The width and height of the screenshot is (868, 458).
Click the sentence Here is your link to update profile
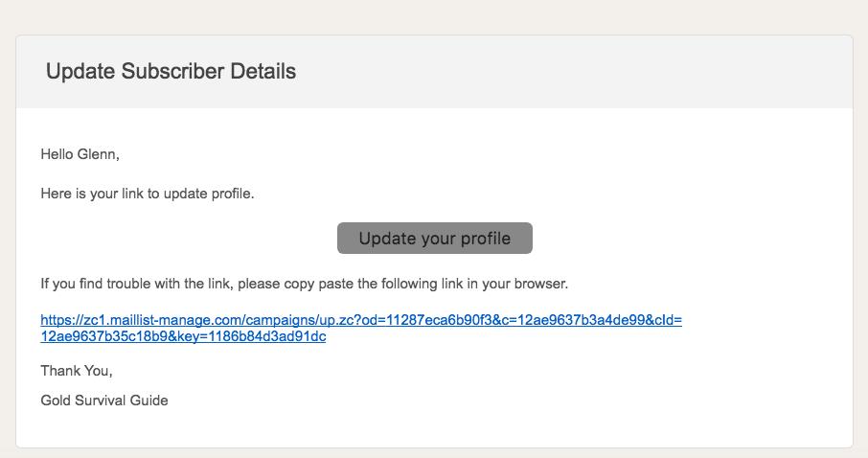tap(148, 194)
